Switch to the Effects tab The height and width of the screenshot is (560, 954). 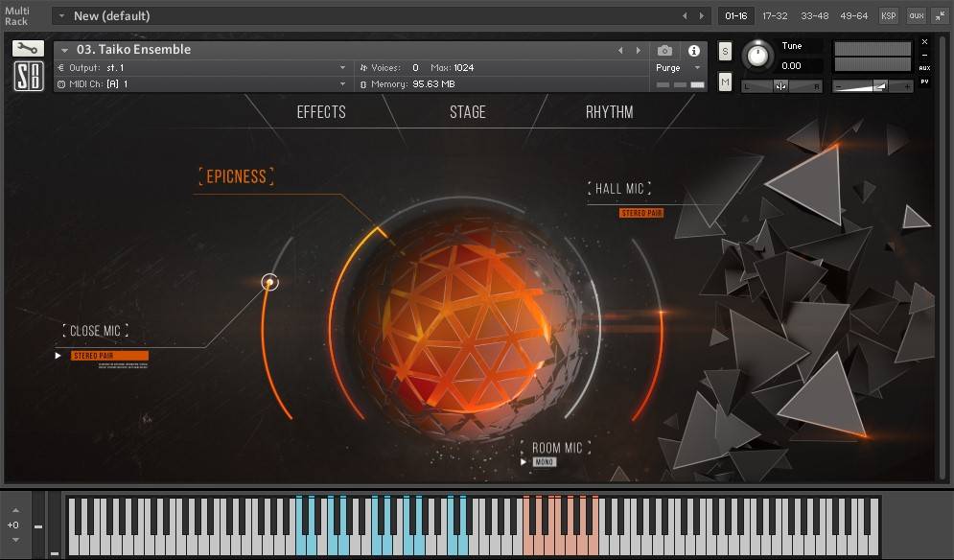coord(321,112)
